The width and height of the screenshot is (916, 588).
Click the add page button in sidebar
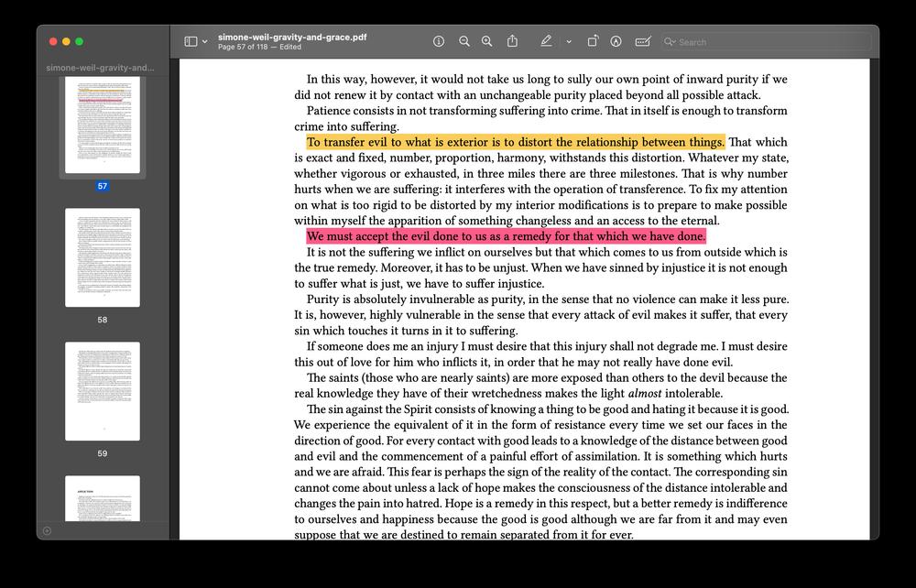(x=48, y=531)
